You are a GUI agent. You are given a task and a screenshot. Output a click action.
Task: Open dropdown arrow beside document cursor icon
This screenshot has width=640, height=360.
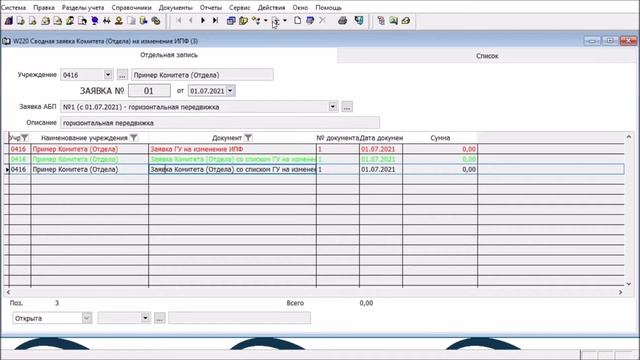tap(284, 20)
